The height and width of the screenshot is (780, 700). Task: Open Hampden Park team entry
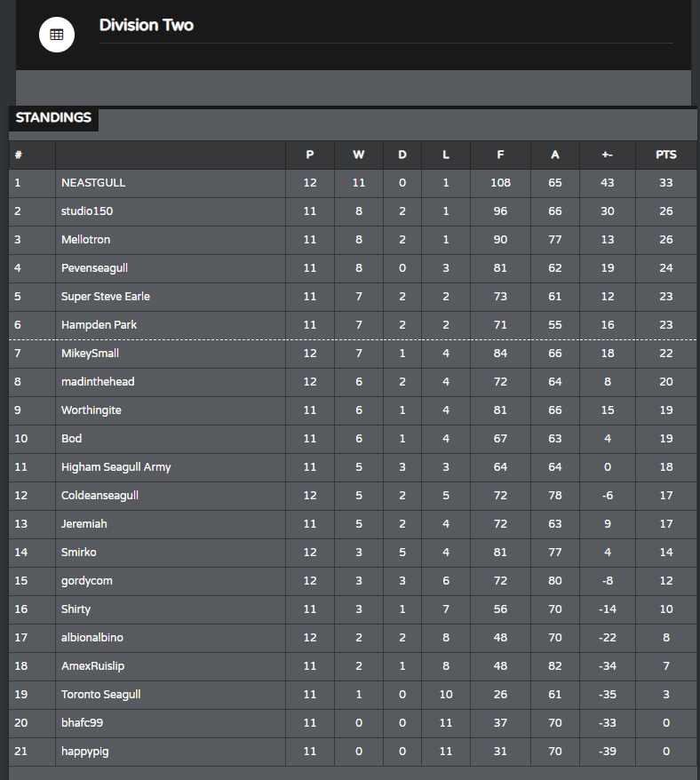[99, 325]
